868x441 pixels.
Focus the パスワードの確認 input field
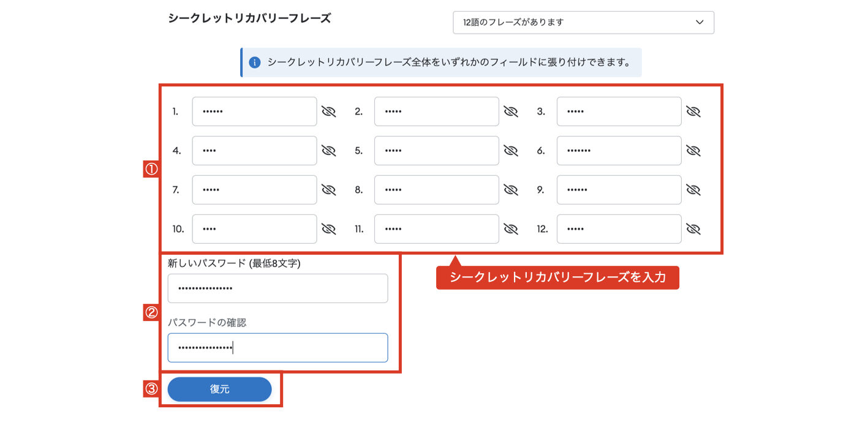point(277,348)
